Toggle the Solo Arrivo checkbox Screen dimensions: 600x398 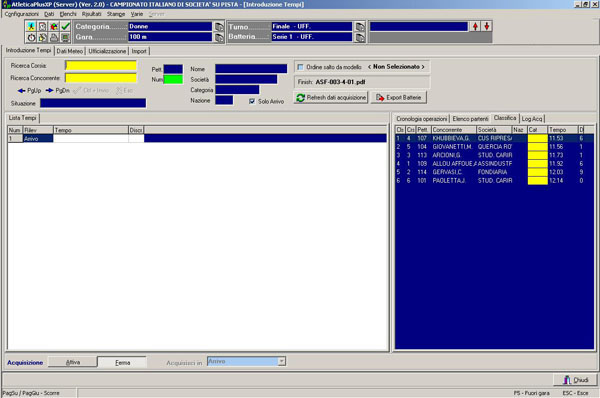pos(252,101)
